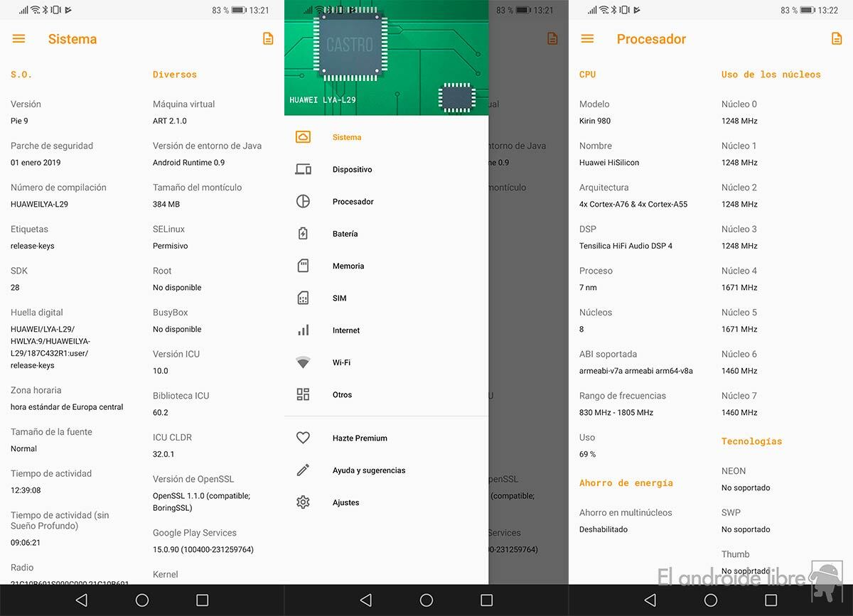Tap the Internet signal bars icon
This screenshot has width=853, height=616.
303,330
